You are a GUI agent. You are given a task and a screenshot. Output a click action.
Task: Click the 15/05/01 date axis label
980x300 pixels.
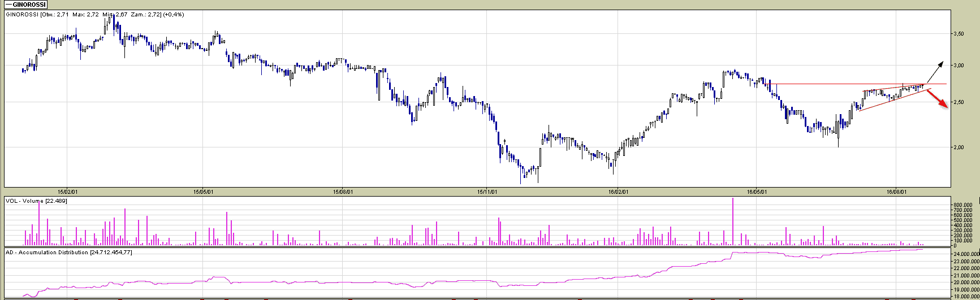tap(204, 192)
